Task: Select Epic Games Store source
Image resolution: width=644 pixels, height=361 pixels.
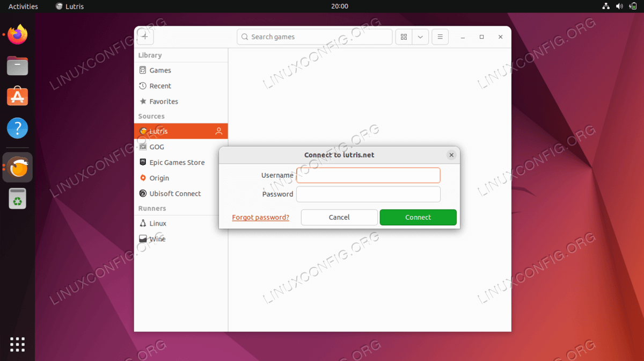Action: [181, 162]
